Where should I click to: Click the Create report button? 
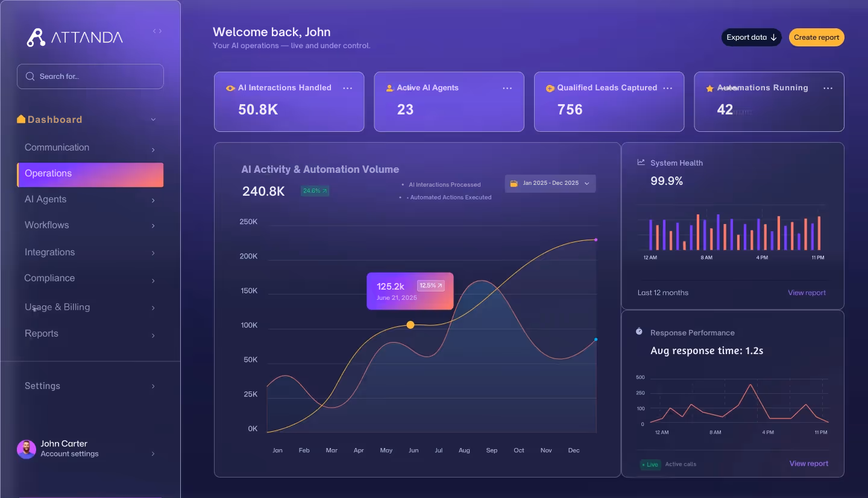click(x=816, y=37)
